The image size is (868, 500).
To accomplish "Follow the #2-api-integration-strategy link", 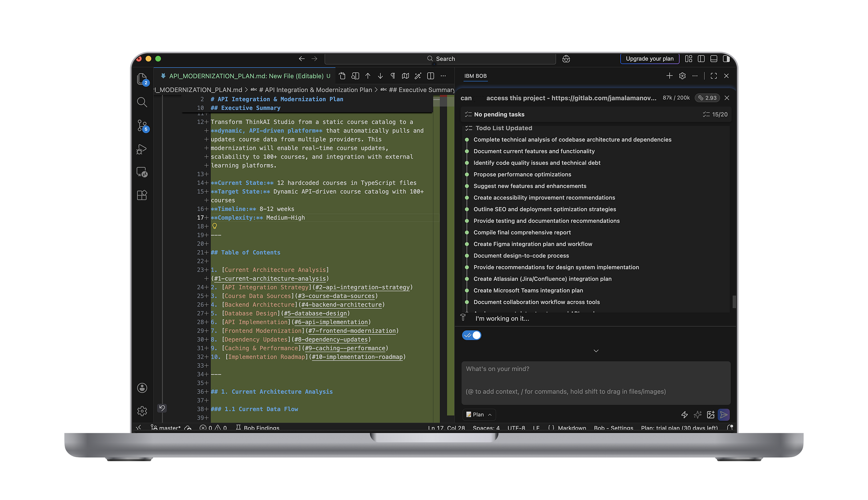I will (363, 287).
